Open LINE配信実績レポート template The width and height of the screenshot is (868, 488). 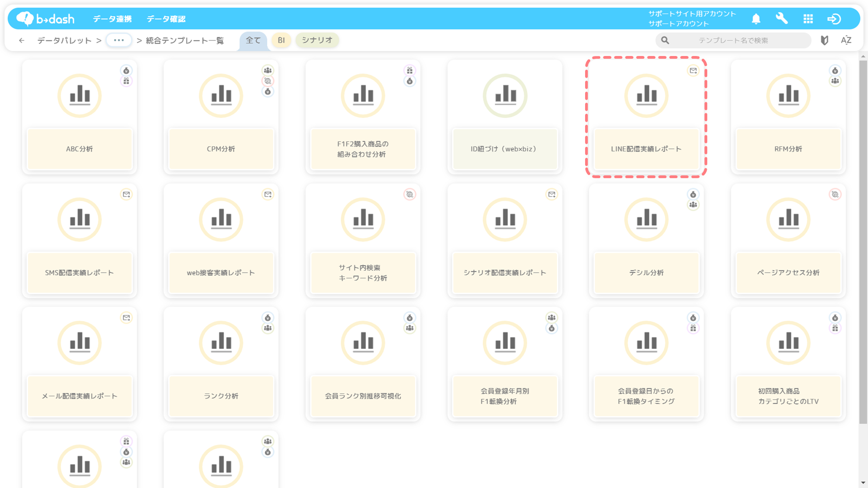pos(646,149)
